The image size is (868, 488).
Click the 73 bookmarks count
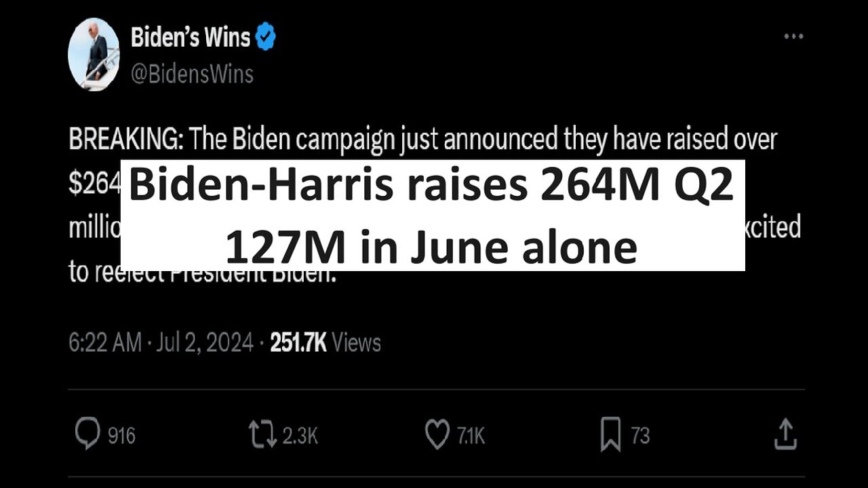pyautogui.click(x=640, y=435)
